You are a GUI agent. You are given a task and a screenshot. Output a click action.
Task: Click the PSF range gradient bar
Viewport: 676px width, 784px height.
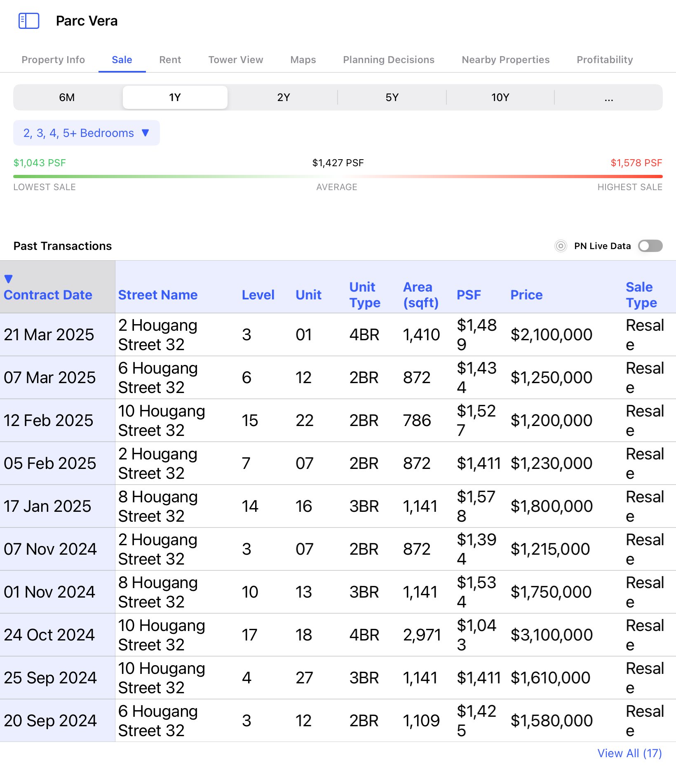(338, 177)
